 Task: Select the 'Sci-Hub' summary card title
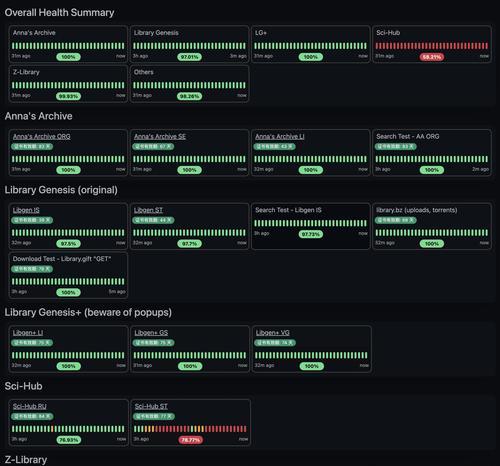pos(388,33)
